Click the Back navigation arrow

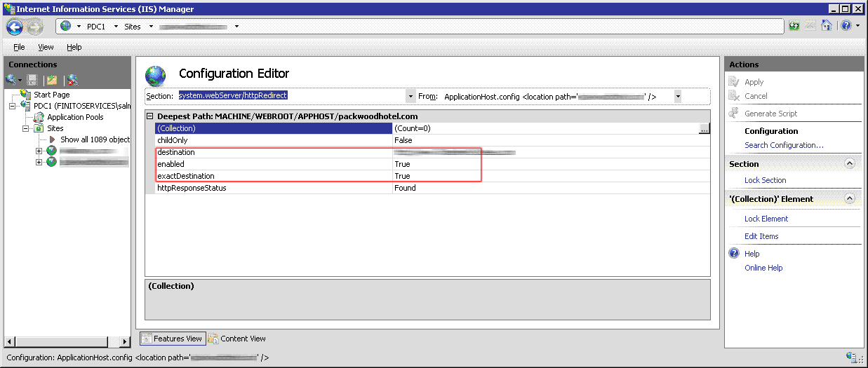click(x=15, y=27)
